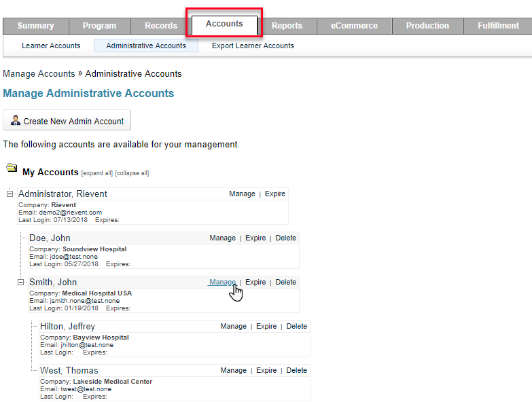The height and width of the screenshot is (417, 532).
Task: Select the name 'Hilton, Jeffrey'
Action: point(67,326)
